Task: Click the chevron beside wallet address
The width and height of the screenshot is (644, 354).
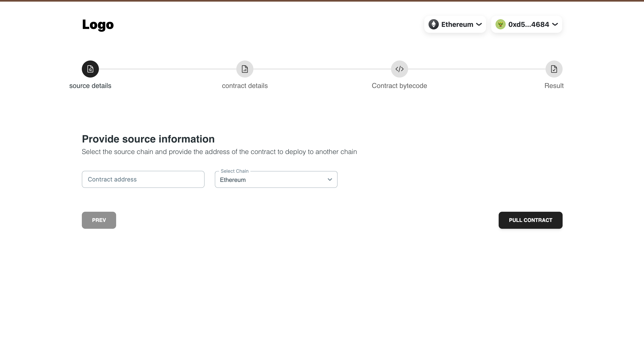Action: (x=555, y=24)
